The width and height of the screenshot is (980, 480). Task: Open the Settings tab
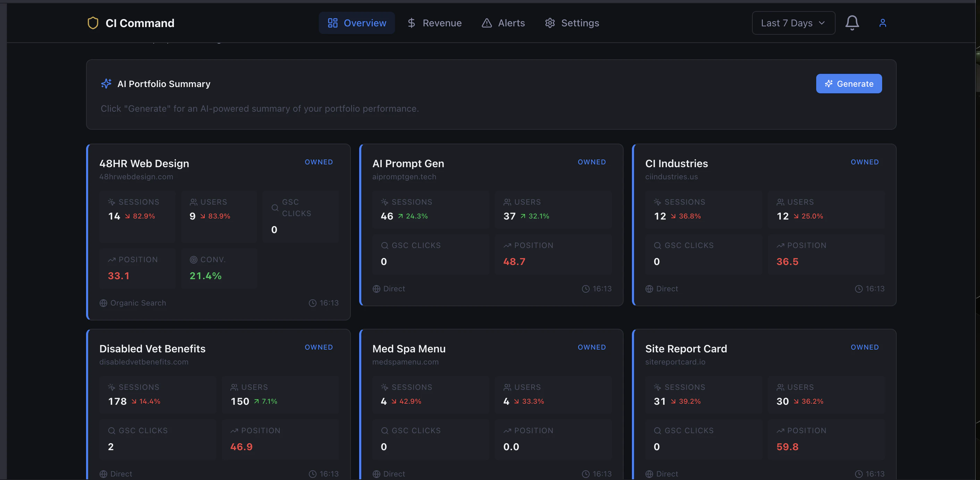[x=572, y=23]
